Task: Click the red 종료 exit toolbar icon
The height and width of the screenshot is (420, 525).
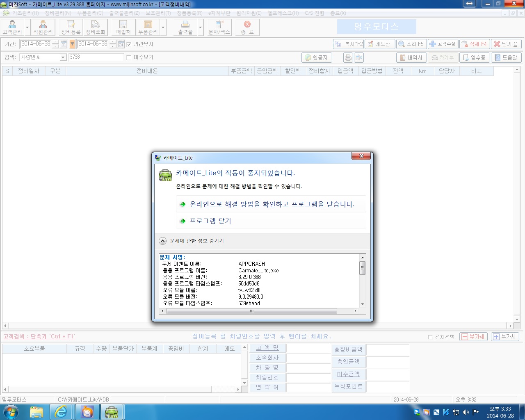Action: tap(247, 27)
